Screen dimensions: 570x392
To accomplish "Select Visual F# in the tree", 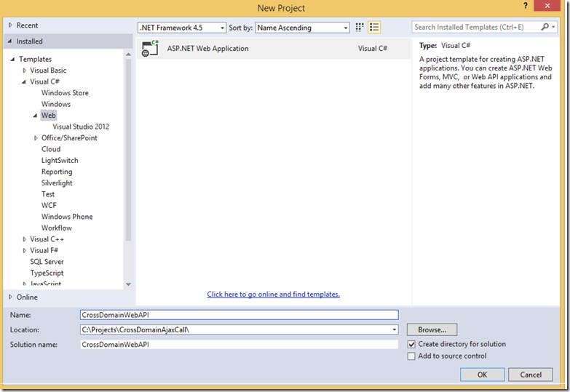I will pyautogui.click(x=44, y=250).
